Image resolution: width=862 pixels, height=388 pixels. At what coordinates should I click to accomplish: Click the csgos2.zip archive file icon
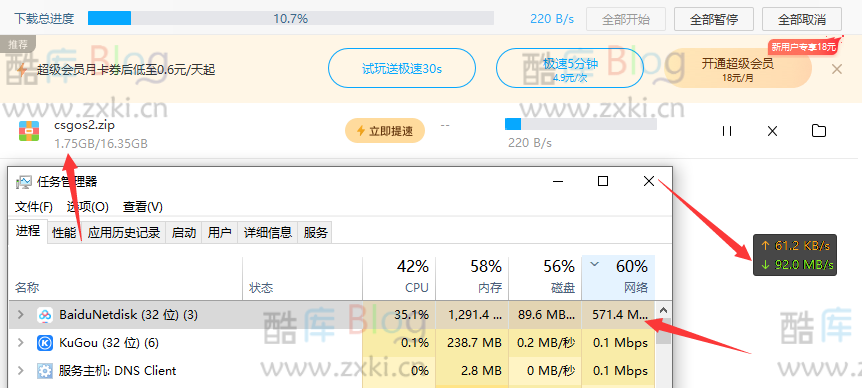(29, 131)
